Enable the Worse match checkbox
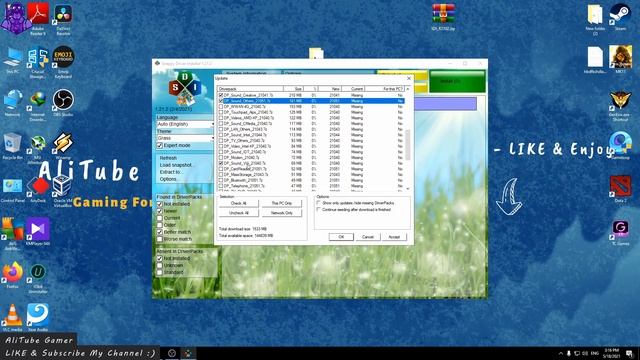This screenshot has width=640, height=360. click(160, 239)
